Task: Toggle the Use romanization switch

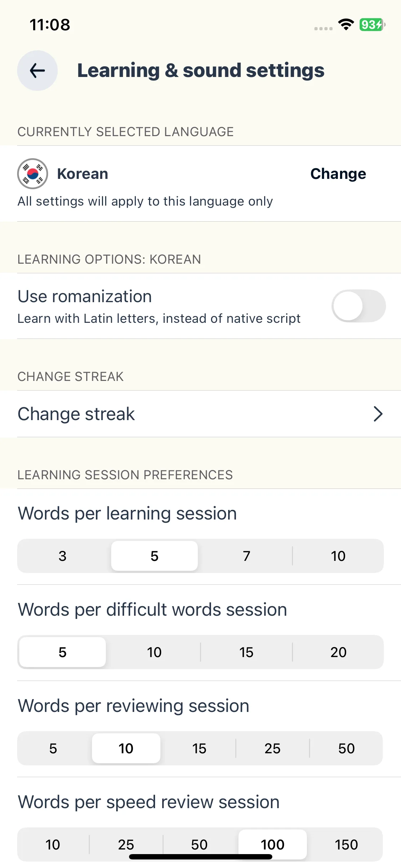Action: (x=359, y=306)
